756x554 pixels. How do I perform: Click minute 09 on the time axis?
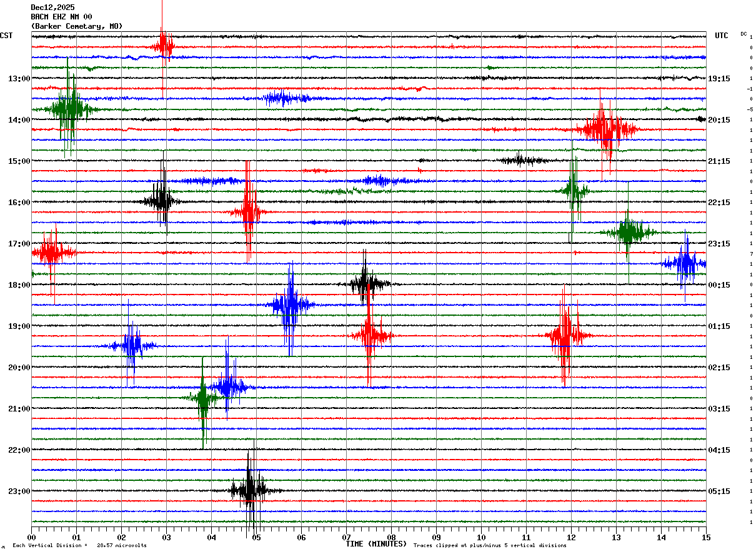click(436, 537)
